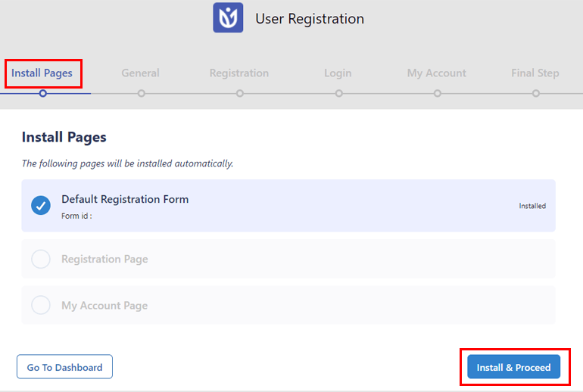Switch to the General step tab
Image resolution: width=583 pixels, height=392 pixels.
coord(141,73)
